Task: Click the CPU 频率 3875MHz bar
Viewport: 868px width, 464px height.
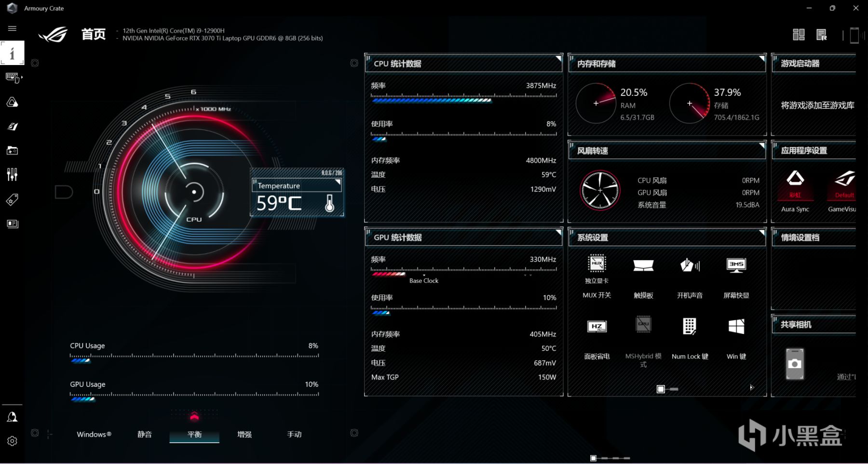Action: click(x=463, y=98)
